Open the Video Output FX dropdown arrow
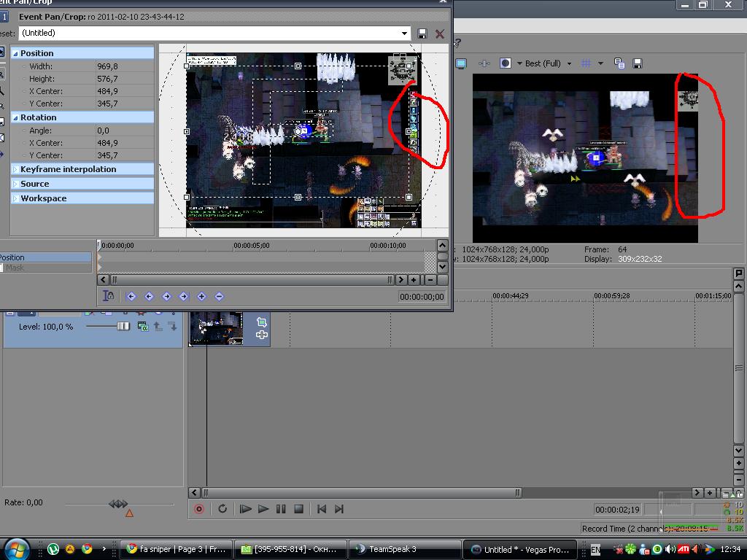The width and height of the screenshot is (747, 560). tap(519, 63)
